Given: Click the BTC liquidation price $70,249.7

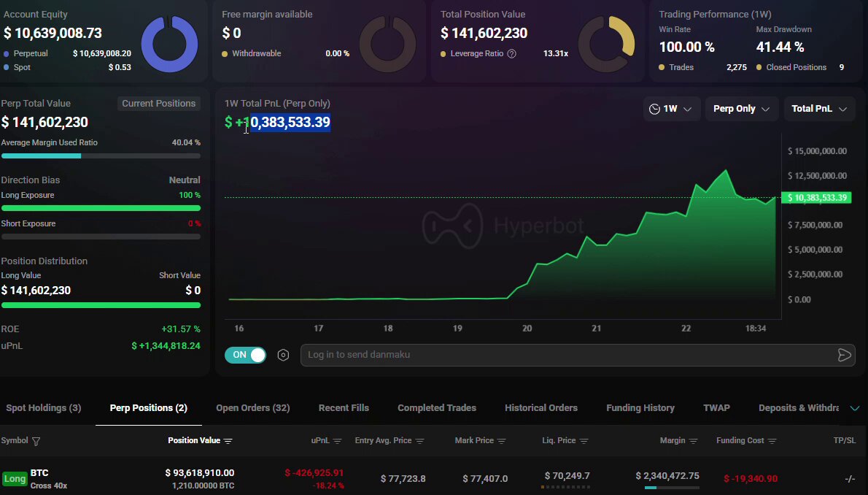Looking at the screenshot, I should [567, 476].
